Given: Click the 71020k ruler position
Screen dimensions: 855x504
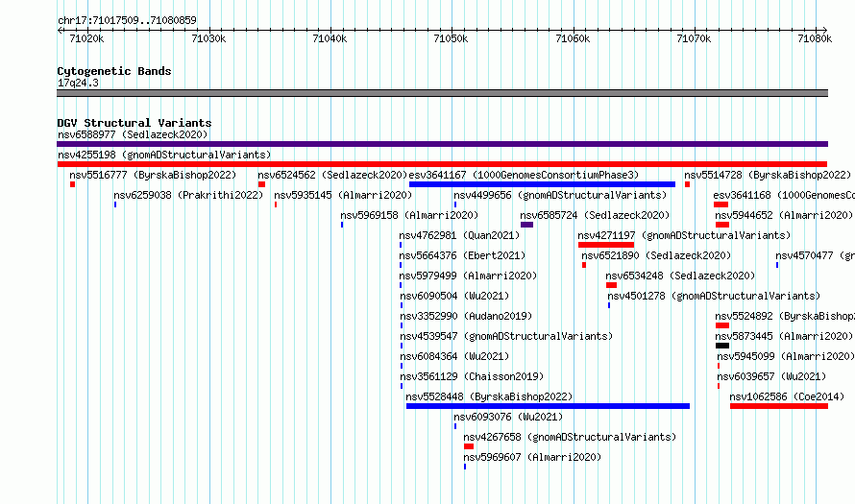Looking at the screenshot, I should click(86, 38).
